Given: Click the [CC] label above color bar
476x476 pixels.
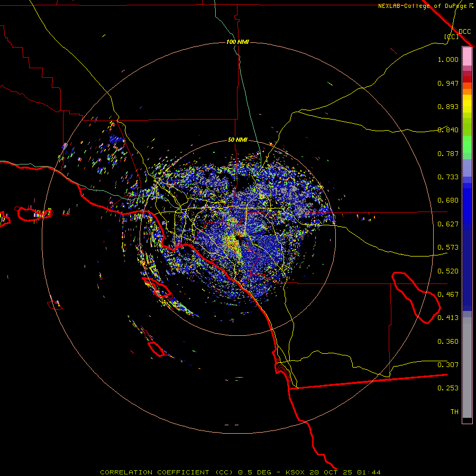Looking at the screenshot, I should [x=451, y=37].
